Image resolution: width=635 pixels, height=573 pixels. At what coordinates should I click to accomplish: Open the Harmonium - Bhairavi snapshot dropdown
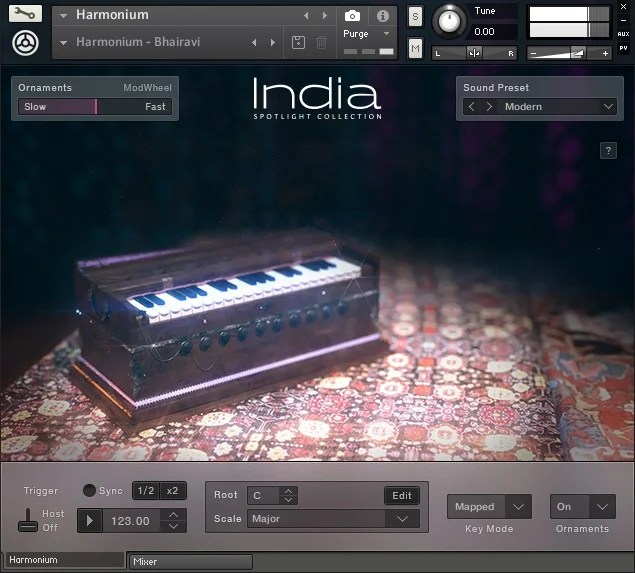tap(63, 43)
